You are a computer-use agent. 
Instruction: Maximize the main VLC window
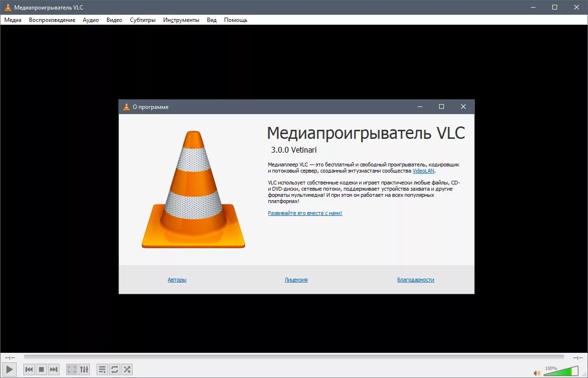point(555,7)
